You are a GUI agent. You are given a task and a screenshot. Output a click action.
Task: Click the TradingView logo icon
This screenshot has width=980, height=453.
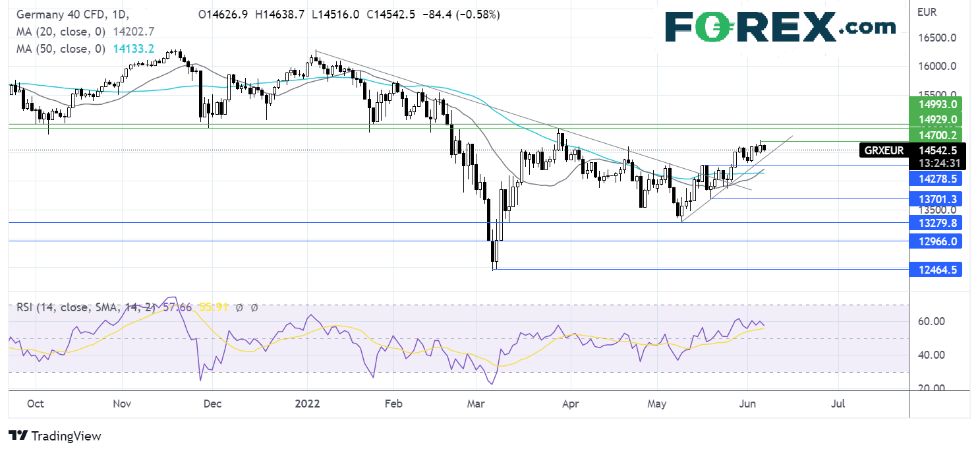(x=18, y=436)
